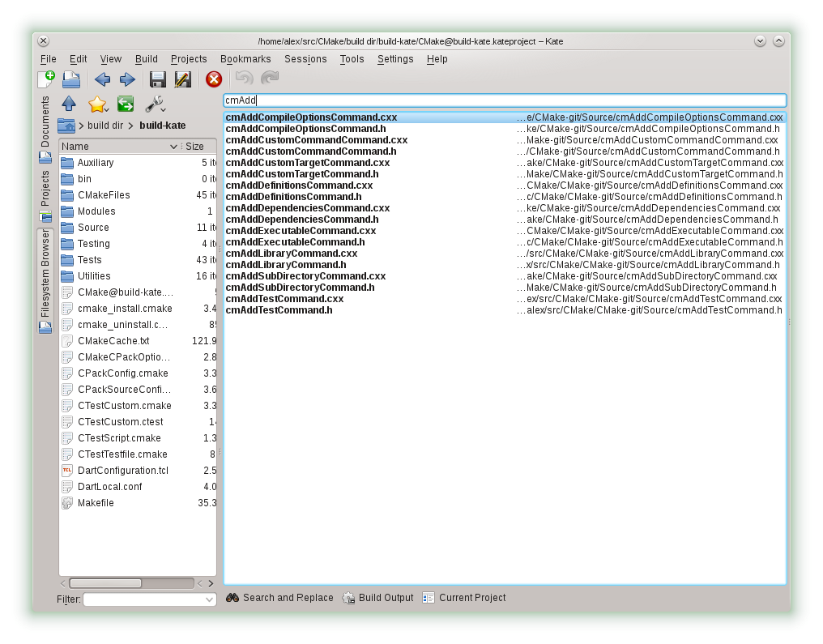Toggle the Build Output panel
Image resolution: width=823 pixels, height=644 pixels.
click(377, 598)
